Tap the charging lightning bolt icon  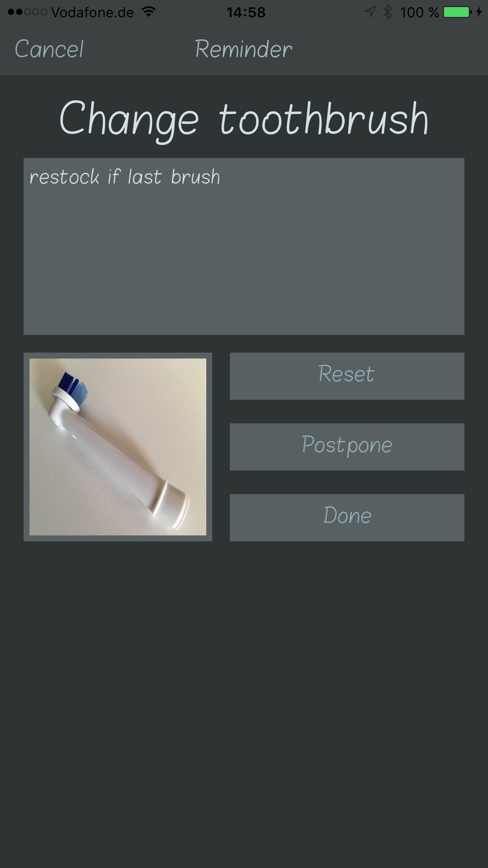[479, 12]
